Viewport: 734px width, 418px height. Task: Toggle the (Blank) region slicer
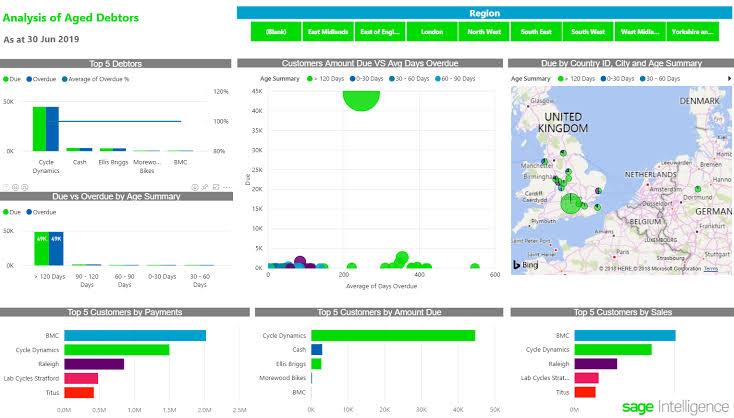click(x=276, y=32)
